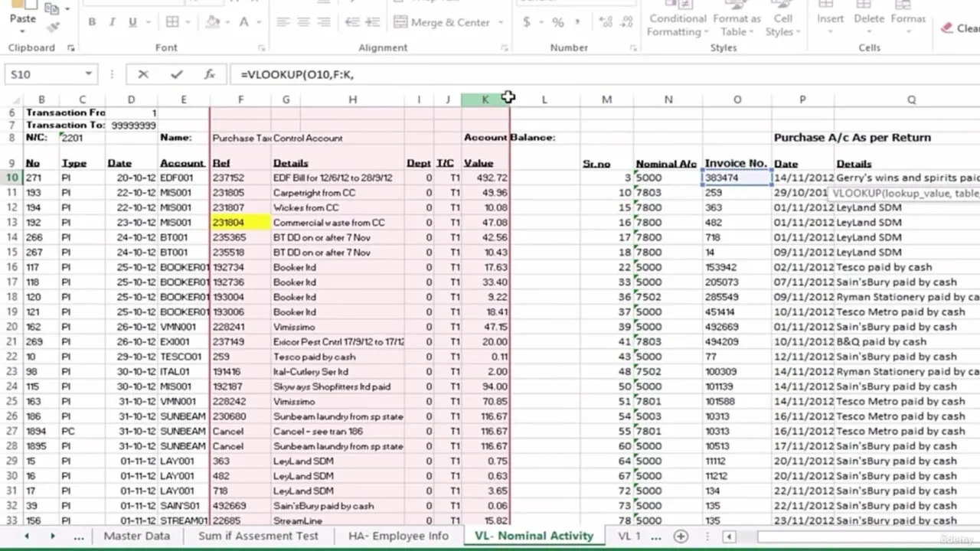This screenshot has height=551, width=980.
Task: Switch to HA- Employee Info tab
Action: click(x=398, y=536)
